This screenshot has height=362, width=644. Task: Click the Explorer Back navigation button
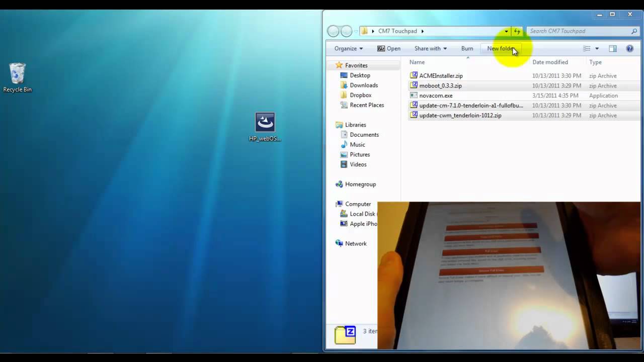pos(333,31)
